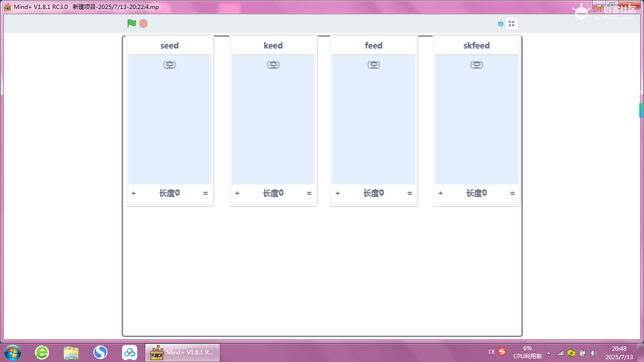Open the power plug tray icon
Image resolution: width=644 pixels, height=362 pixels.
(x=582, y=353)
